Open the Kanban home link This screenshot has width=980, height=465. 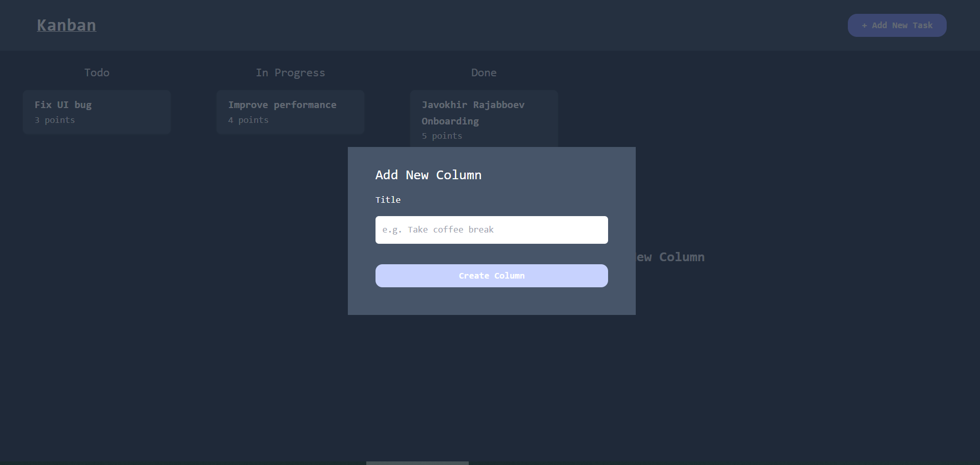(66, 25)
